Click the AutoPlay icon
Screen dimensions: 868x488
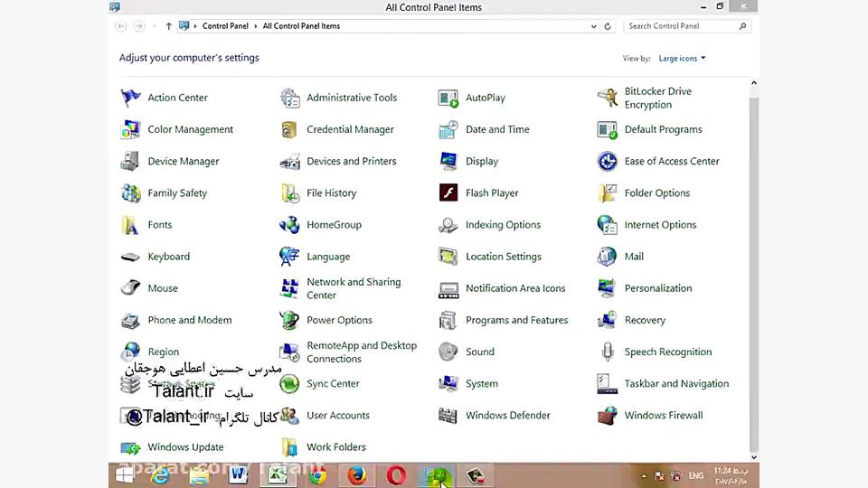tap(448, 98)
